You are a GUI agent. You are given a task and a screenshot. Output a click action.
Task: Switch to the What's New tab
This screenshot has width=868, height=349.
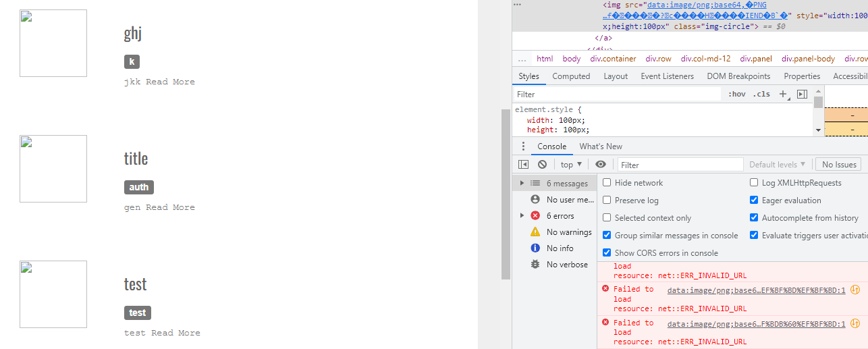pyautogui.click(x=601, y=146)
